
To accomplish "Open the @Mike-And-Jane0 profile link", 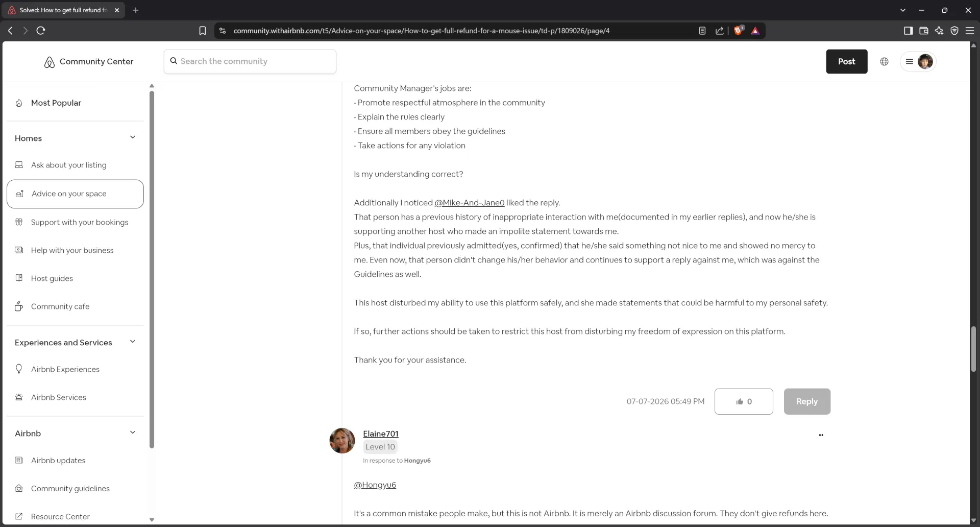I will (469, 203).
